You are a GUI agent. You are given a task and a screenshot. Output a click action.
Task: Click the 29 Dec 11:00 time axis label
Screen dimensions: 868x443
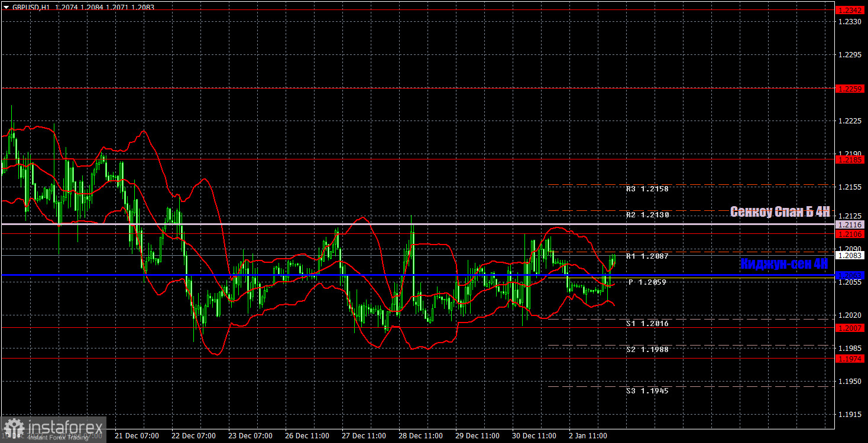point(477,436)
